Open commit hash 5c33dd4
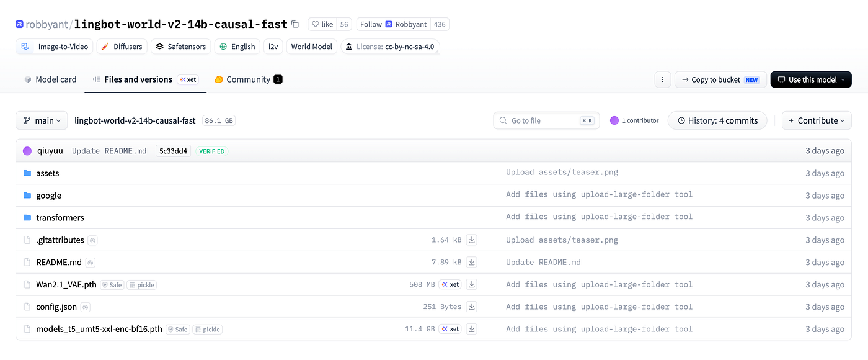 [173, 151]
